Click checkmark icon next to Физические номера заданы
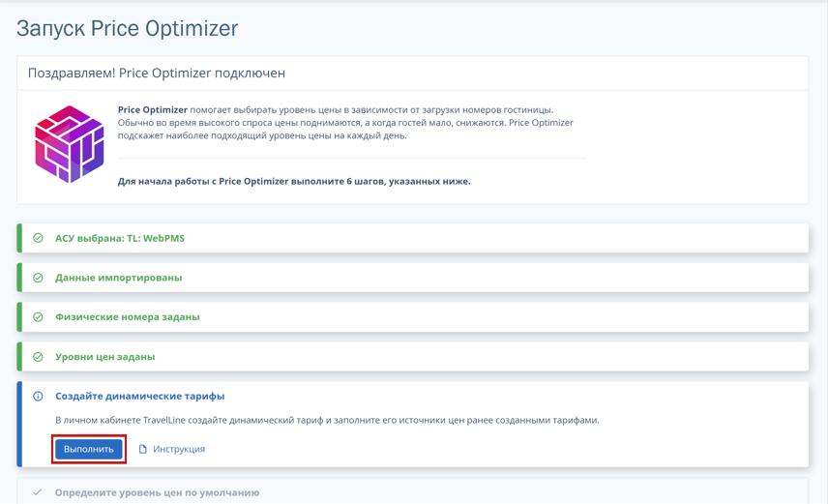 coord(38,317)
